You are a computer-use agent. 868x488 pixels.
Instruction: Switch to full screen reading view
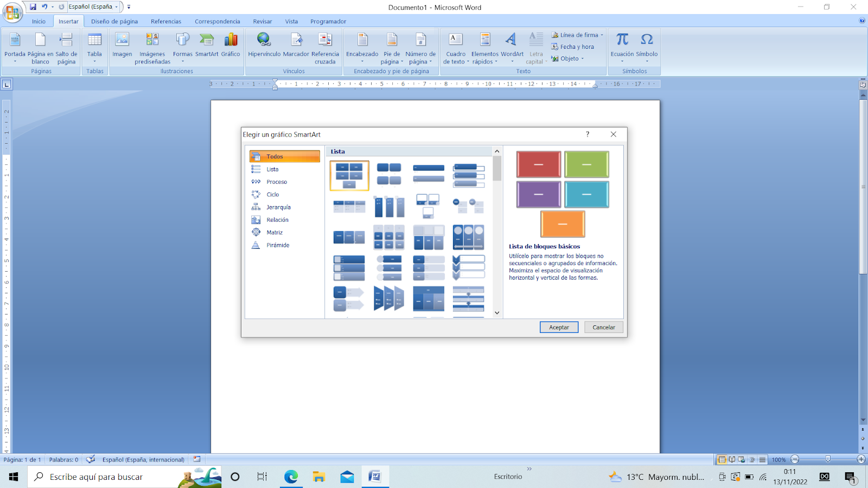tap(732, 459)
